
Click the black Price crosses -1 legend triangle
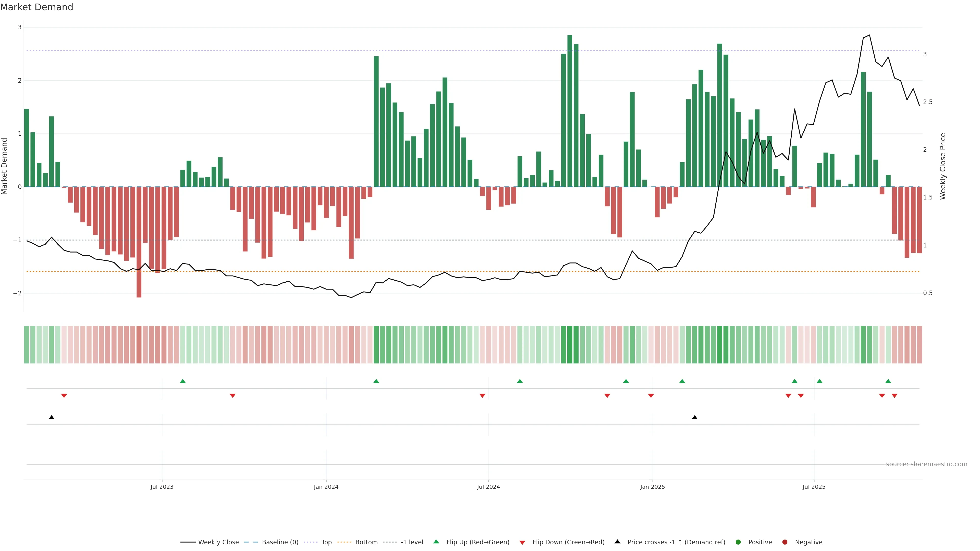click(617, 542)
